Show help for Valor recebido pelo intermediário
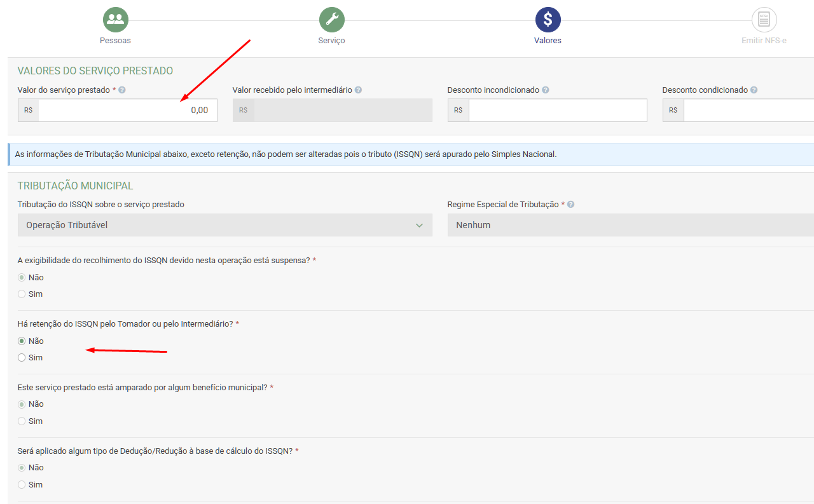 coord(358,90)
